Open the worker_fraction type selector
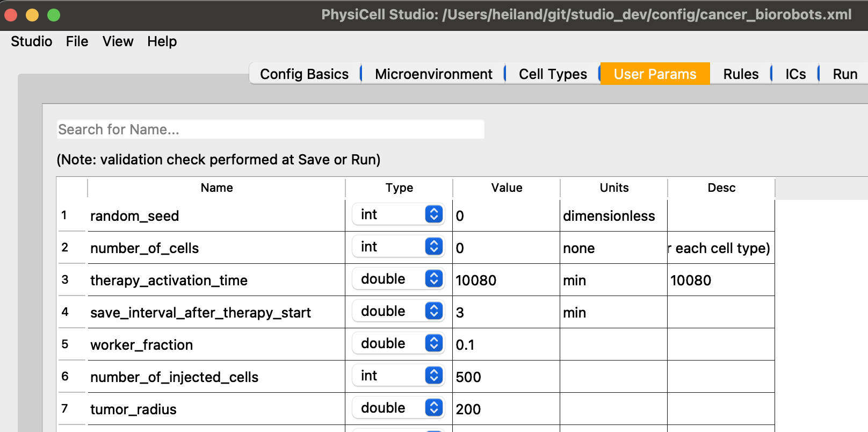The image size is (868, 432). 398,344
